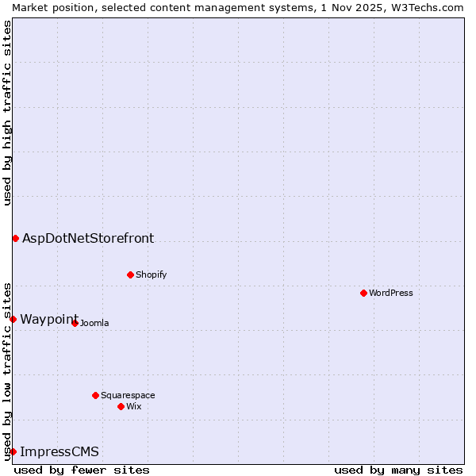Click the Waypoint text label
476x476 pixels.
pyautogui.click(x=49, y=319)
